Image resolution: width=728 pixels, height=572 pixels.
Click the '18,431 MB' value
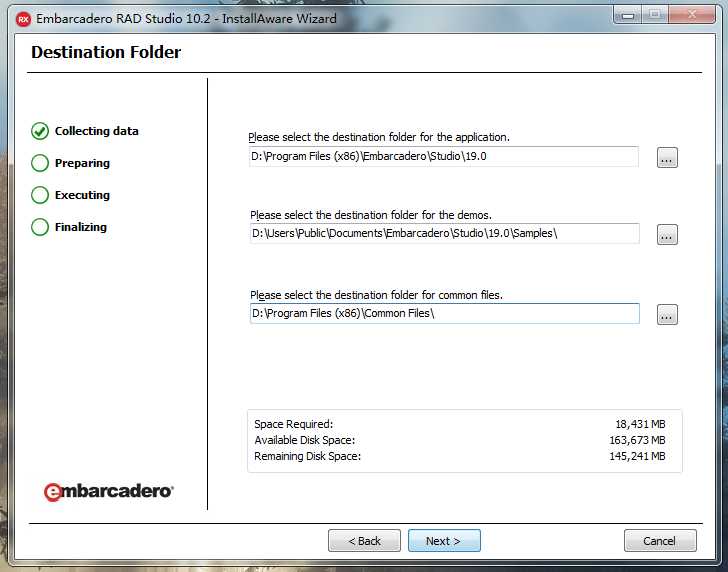[x=640, y=424]
